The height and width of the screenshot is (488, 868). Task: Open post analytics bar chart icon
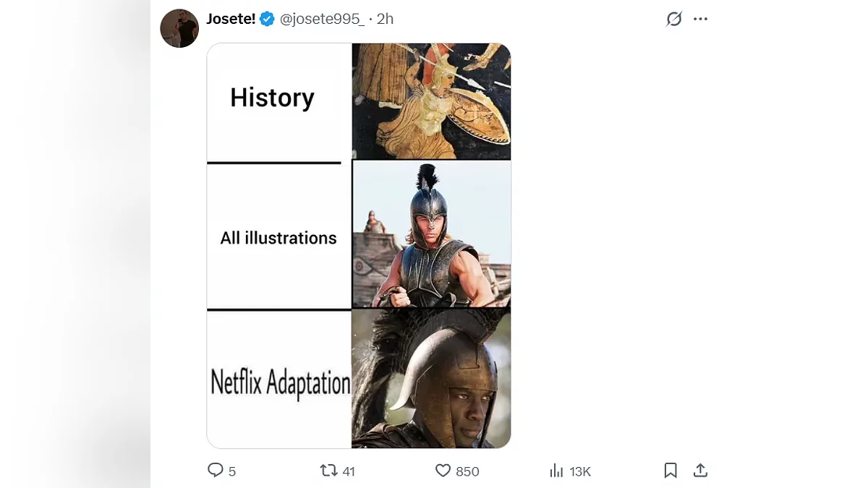coord(556,471)
